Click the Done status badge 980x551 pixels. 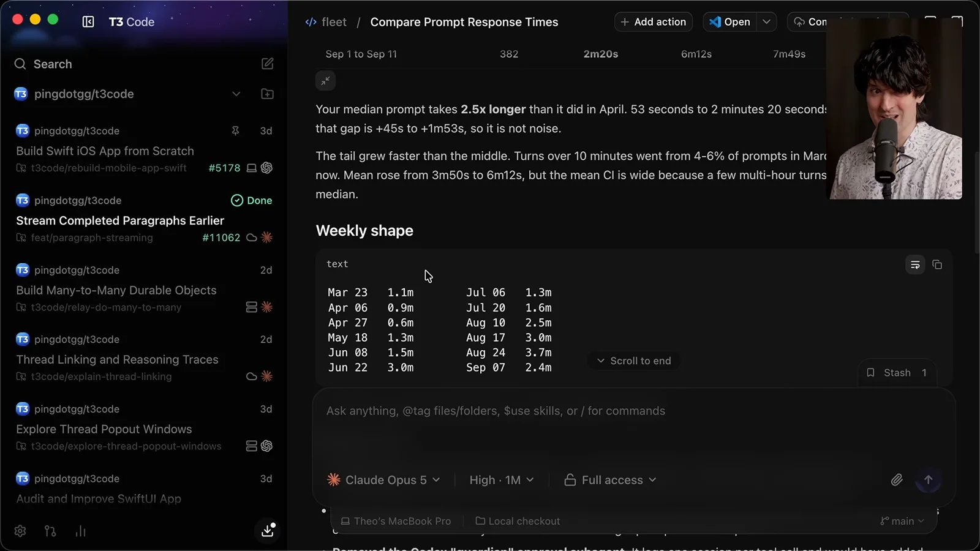251,200
